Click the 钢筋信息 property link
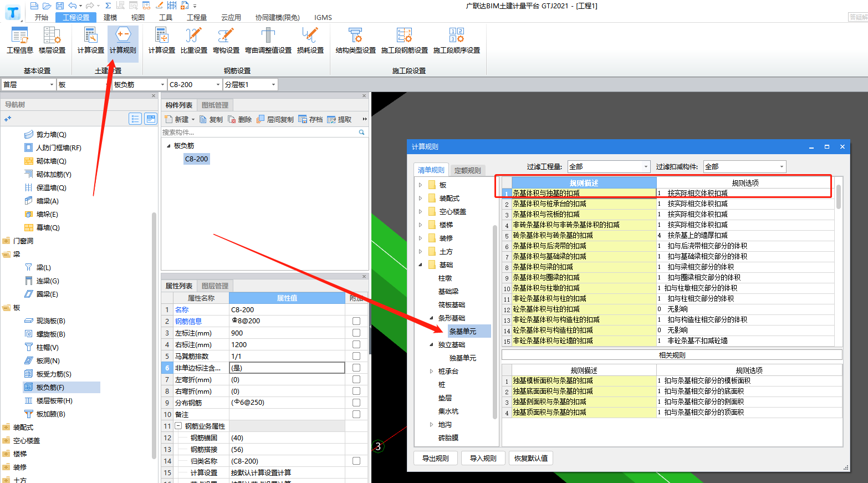The width and height of the screenshot is (868, 483). pyautogui.click(x=188, y=321)
